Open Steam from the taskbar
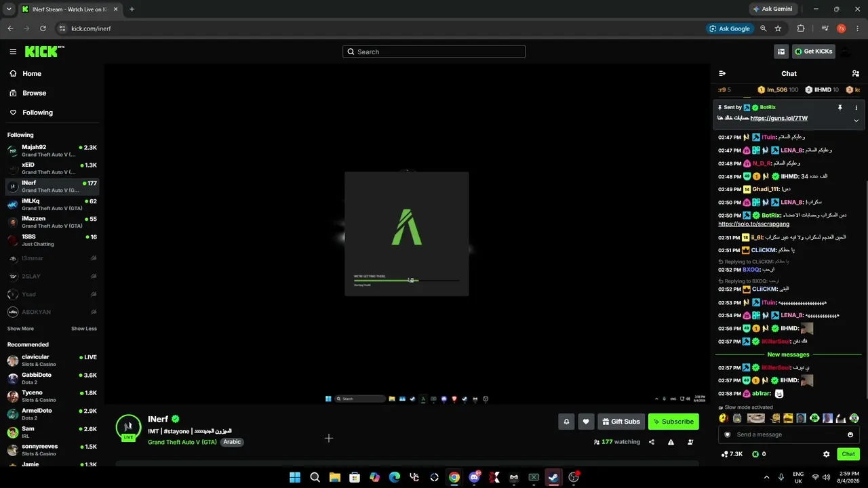The width and height of the screenshot is (868, 488). pos(553,477)
